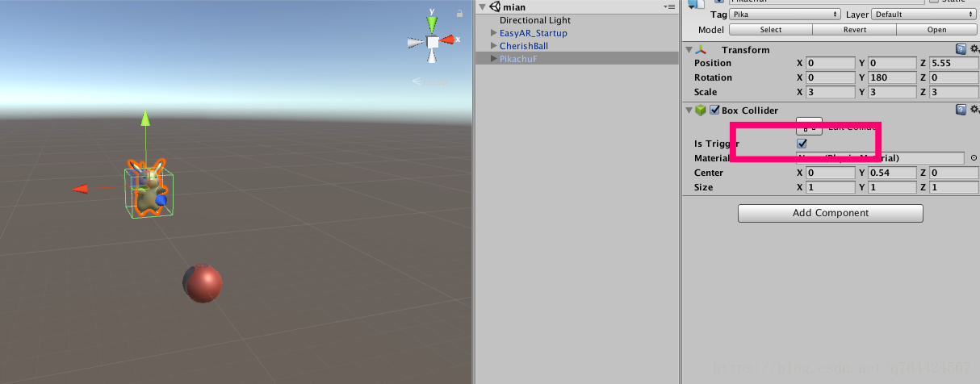
Task: Click the green Y move arrow on Pikachu
Action: point(145,119)
